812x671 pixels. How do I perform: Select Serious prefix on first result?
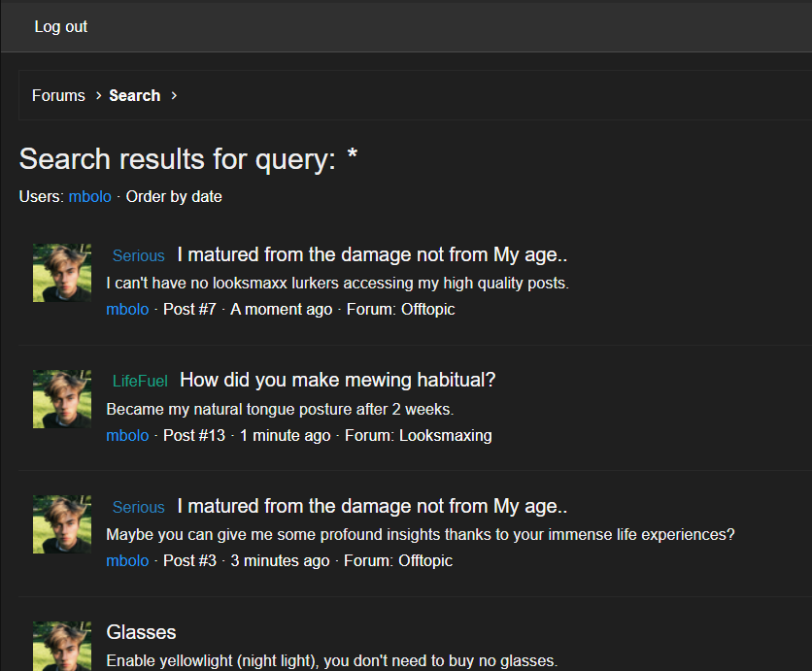click(x=139, y=255)
